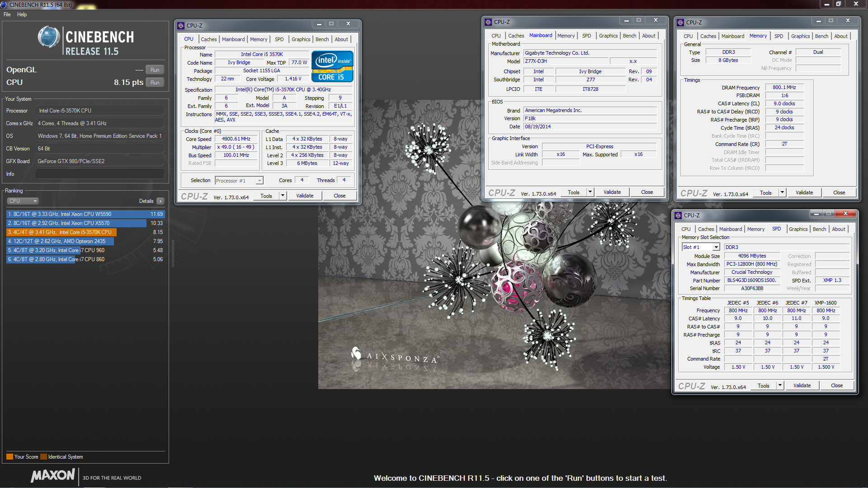Click CPU-Z app icon in Memory window title bar
The image size is (868, 488).
(x=680, y=23)
